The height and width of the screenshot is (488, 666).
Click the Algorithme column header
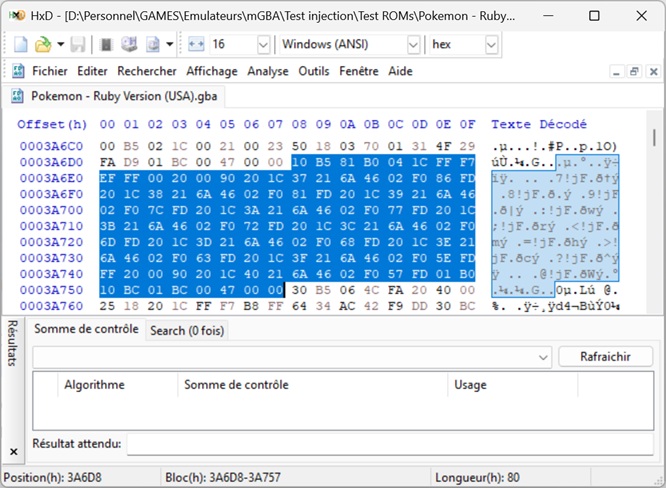[95, 384]
